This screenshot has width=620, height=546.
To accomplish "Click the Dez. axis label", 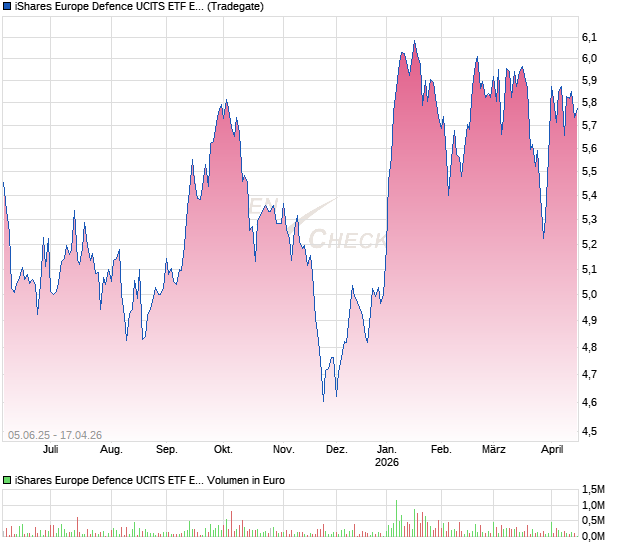I will point(337,450).
